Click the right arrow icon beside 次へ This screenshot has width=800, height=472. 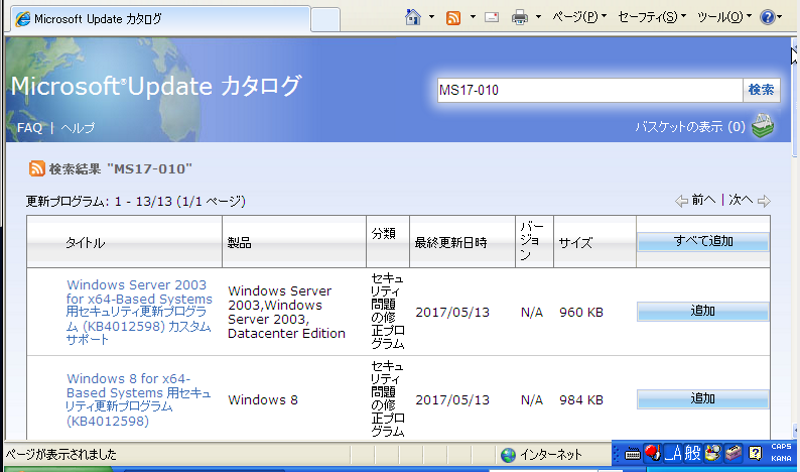click(764, 201)
